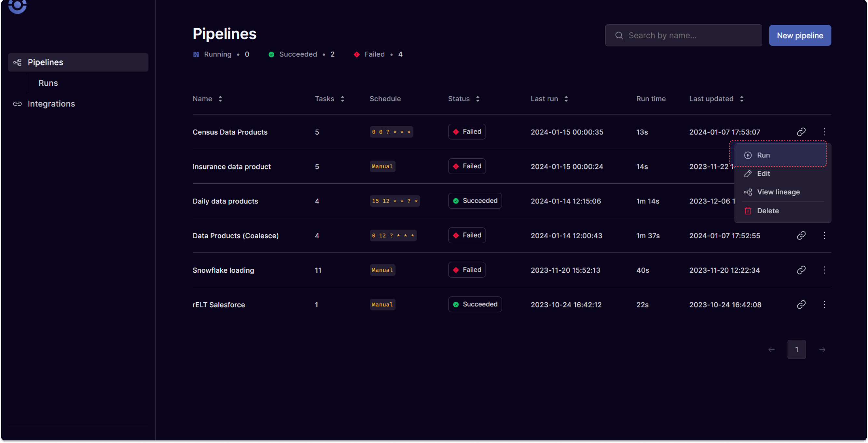Sort the table by Status
The height and width of the screenshot is (443, 868).
[x=478, y=98]
